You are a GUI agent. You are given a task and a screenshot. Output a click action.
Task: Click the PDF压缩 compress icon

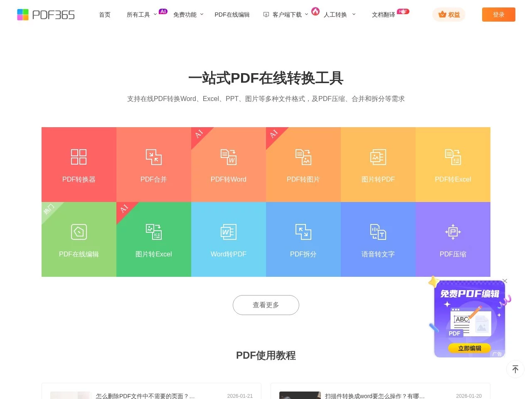[x=453, y=232]
